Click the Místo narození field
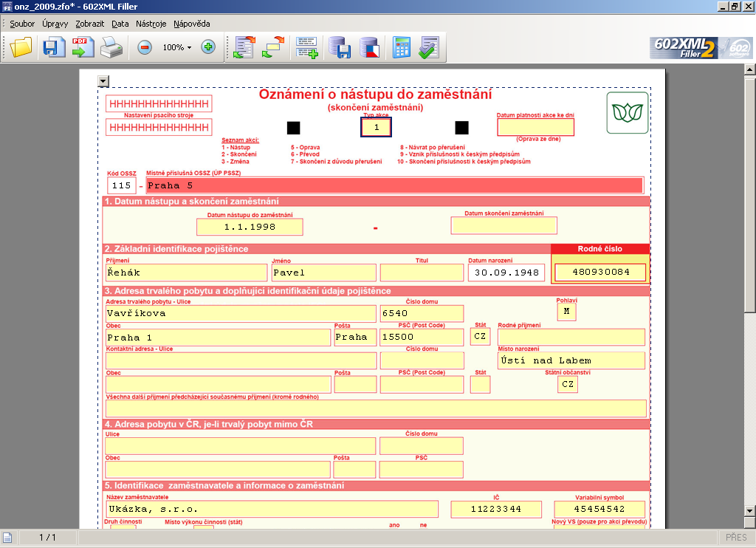The width and height of the screenshot is (756, 548). (571, 360)
